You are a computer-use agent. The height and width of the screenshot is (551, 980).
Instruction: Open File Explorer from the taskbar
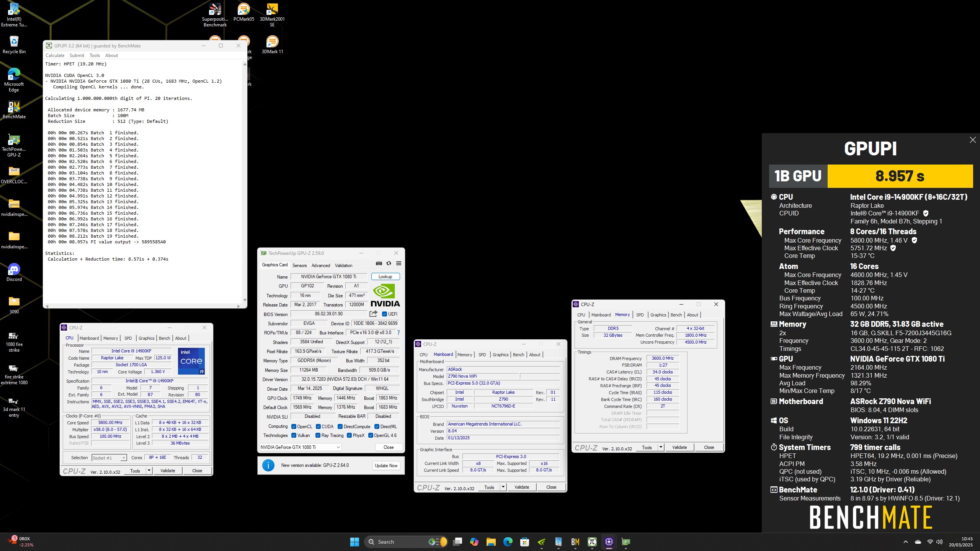[x=491, y=542]
